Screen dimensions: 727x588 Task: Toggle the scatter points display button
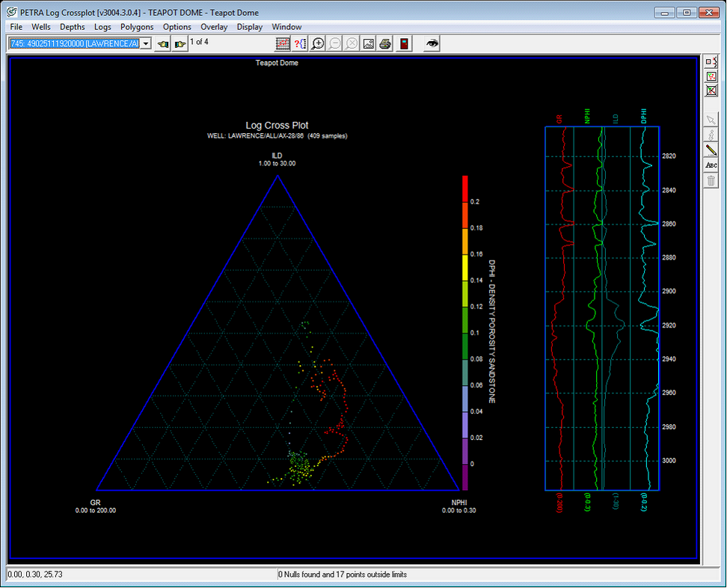(x=711, y=76)
